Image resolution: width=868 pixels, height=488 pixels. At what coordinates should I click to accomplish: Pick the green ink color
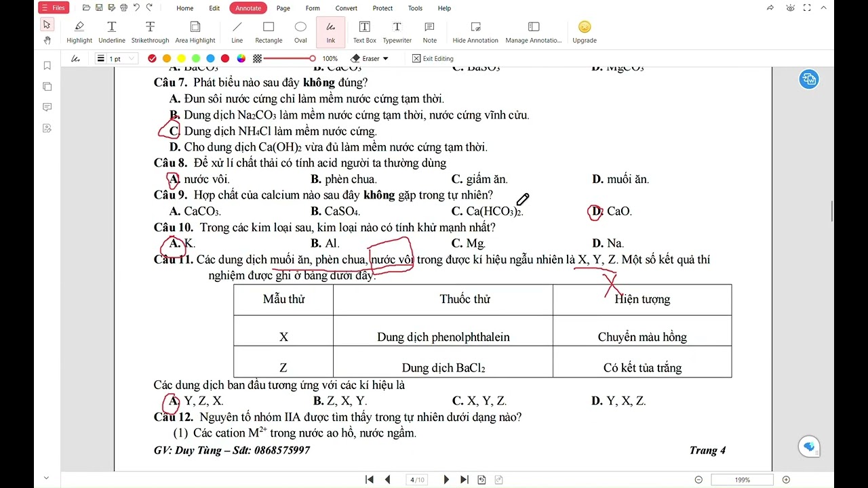point(196,59)
